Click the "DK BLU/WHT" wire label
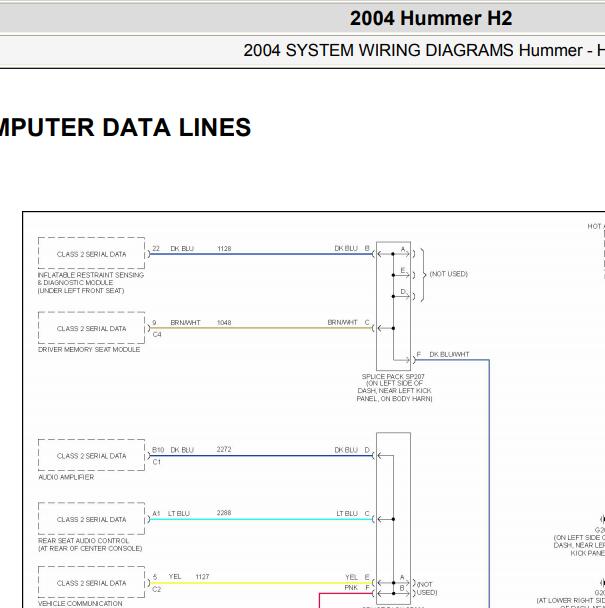 pos(449,354)
